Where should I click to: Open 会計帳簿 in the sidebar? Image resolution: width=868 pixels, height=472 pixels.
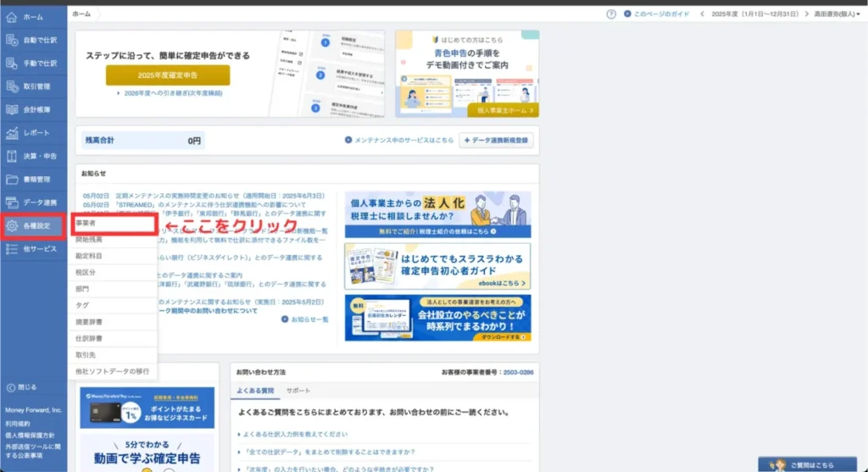(x=33, y=109)
